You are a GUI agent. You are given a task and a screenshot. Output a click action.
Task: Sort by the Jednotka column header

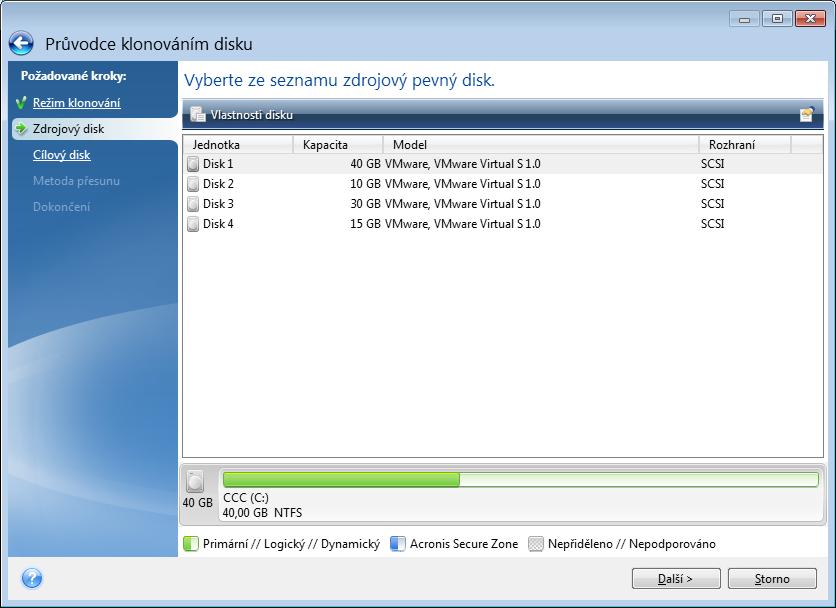238,145
